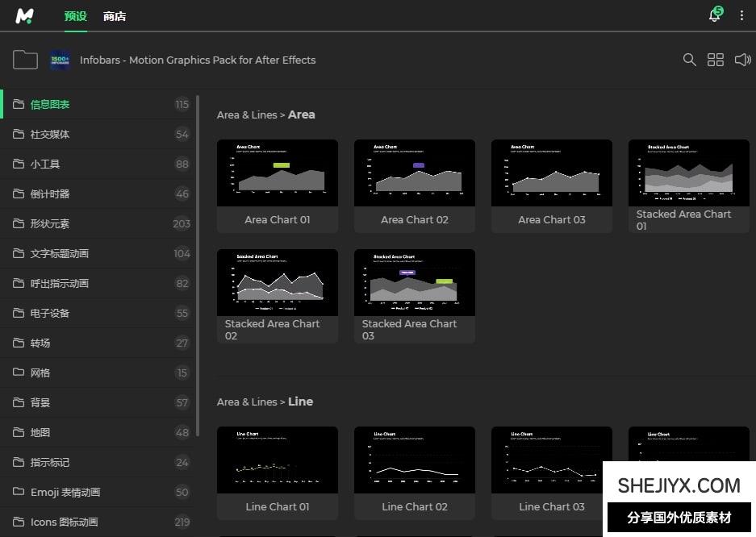Open the 倒计时器 category

coord(50,194)
